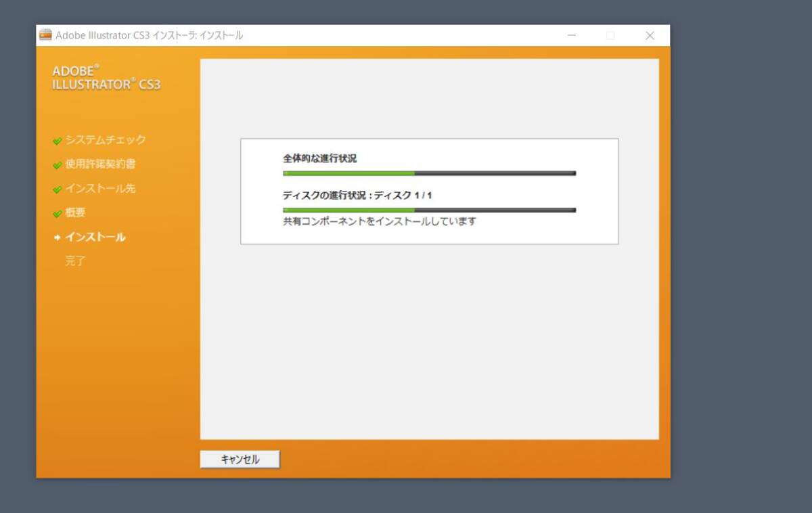This screenshot has width=812, height=513.
Task: Click the arrow marker beside インストール
Action: (58, 238)
